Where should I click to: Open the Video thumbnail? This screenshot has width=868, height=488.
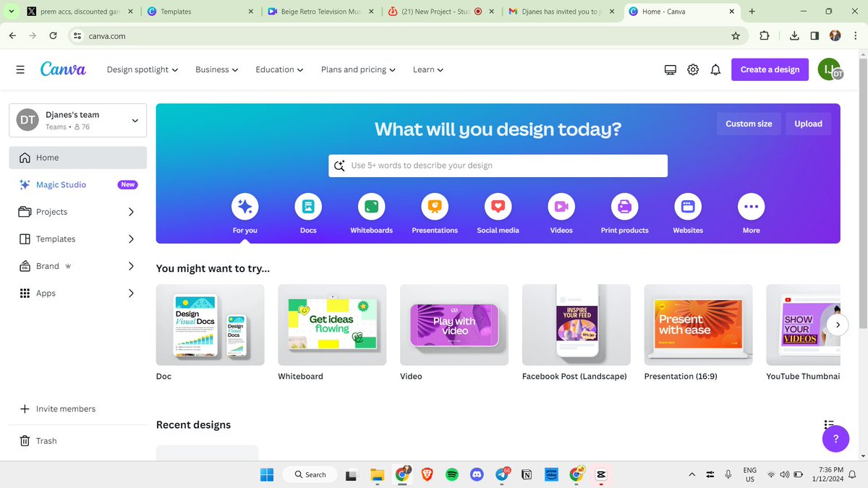(x=454, y=325)
